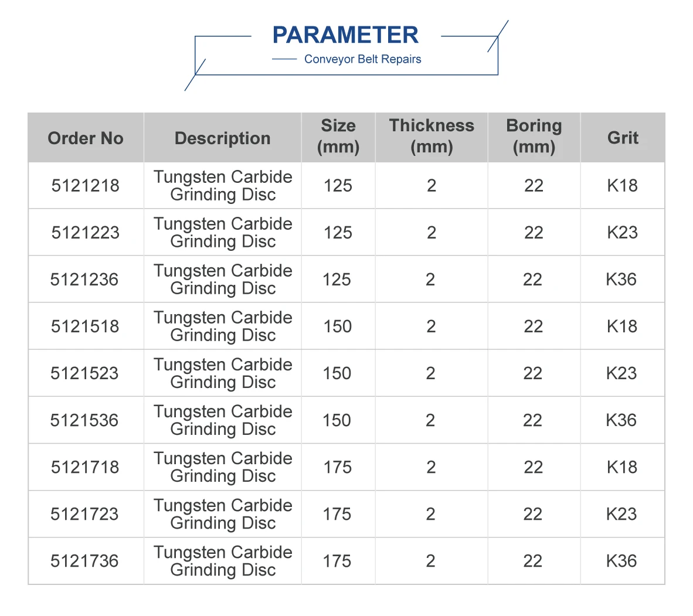
Task: Select order number 5121718 cell
Action: (85, 467)
